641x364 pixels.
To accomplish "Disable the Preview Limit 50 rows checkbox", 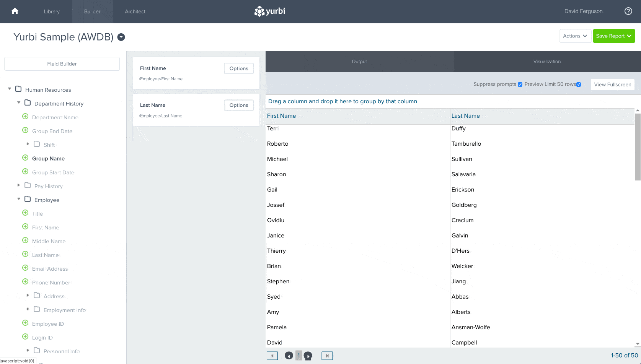I will (578, 84).
